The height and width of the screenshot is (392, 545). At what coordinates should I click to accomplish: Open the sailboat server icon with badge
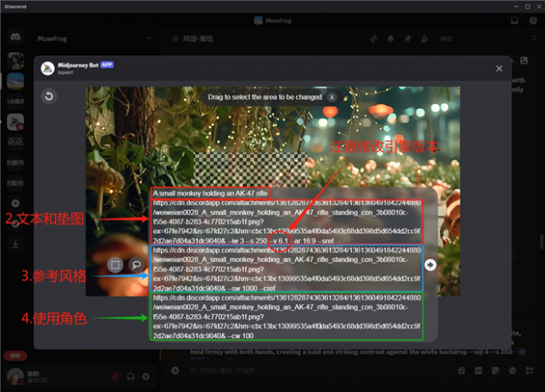[15, 122]
